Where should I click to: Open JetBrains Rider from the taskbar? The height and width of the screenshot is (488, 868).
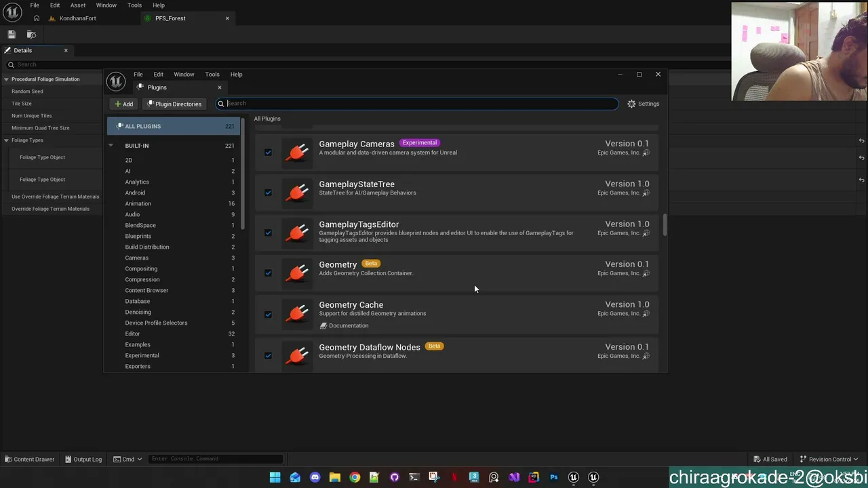[x=534, y=477]
